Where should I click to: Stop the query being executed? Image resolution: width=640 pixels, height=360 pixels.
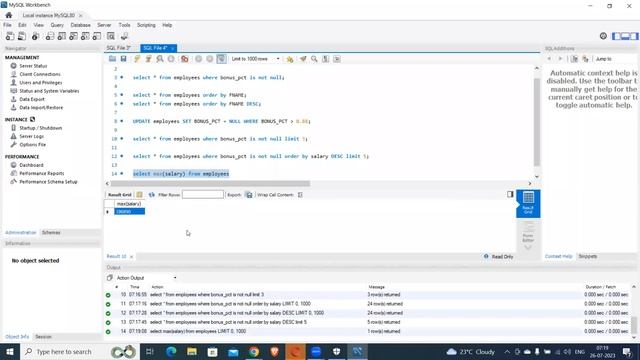pyautogui.click(x=171, y=59)
